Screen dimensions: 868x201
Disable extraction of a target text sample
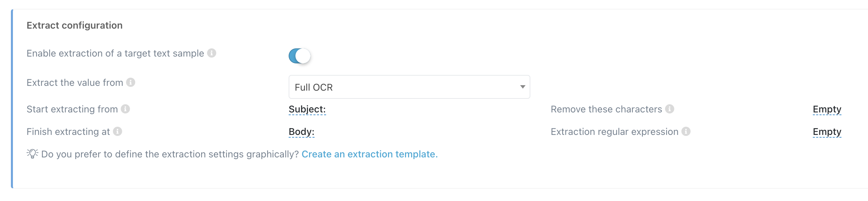point(300,55)
